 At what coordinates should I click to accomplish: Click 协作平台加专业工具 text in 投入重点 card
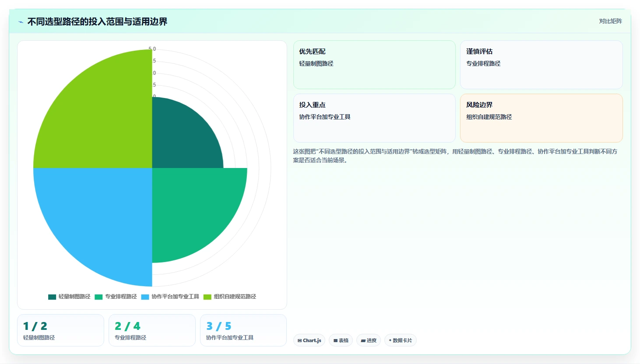pos(325,117)
